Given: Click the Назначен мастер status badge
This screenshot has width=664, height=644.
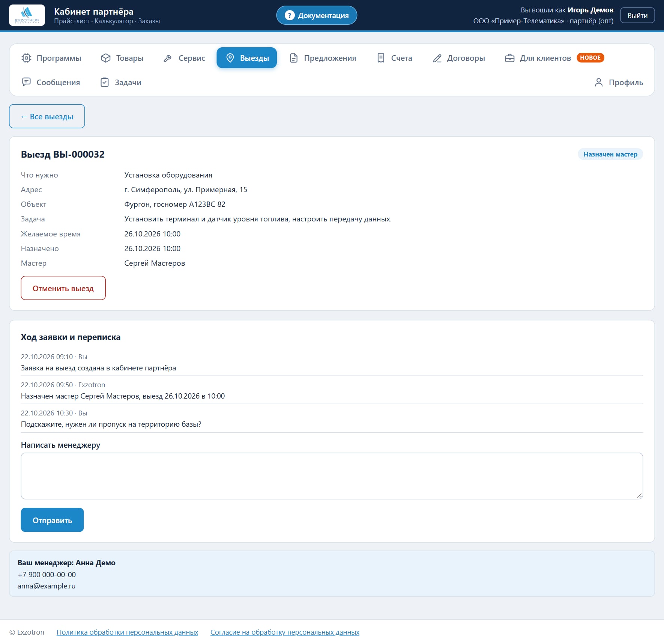Looking at the screenshot, I should 610,154.
